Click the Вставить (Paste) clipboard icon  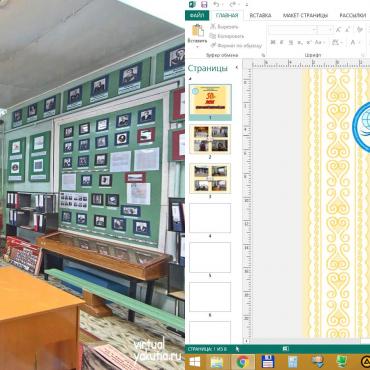[198, 30]
